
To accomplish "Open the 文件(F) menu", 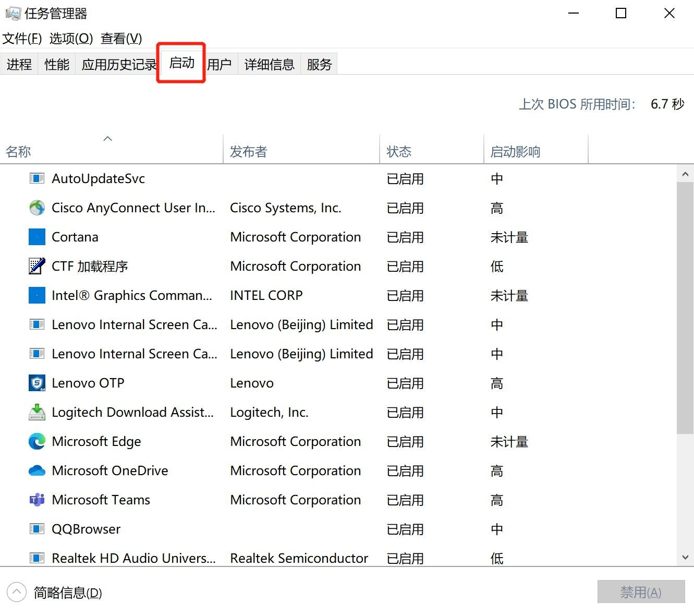I will (22, 38).
